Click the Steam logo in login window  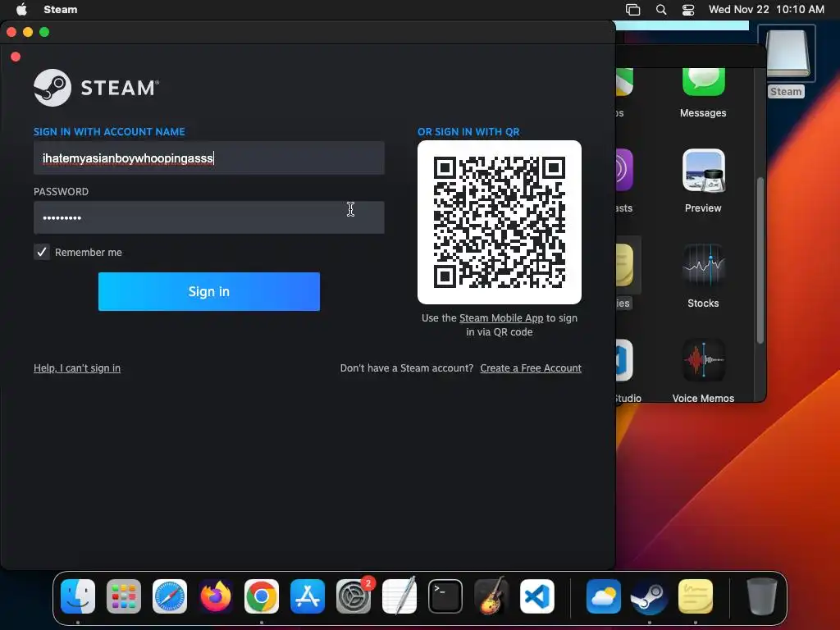pyautogui.click(x=97, y=87)
